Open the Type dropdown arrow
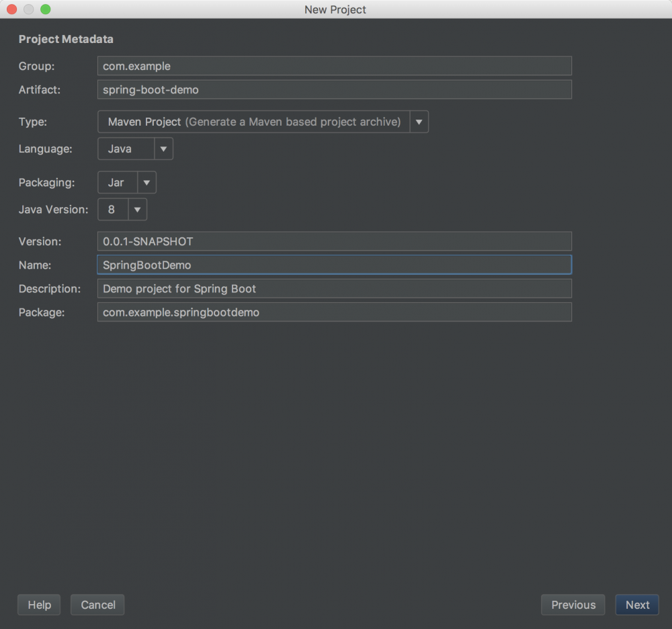The height and width of the screenshot is (629, 672). [x=419, y=122]
